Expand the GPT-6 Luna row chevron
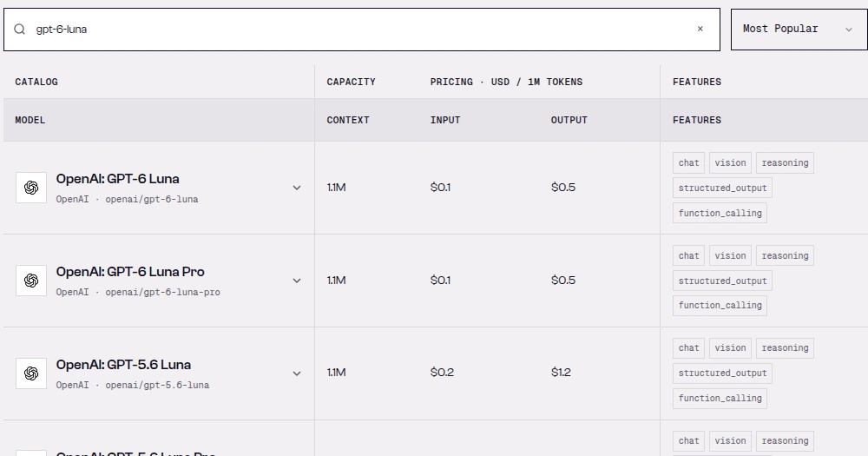 [x=297, y=188]
